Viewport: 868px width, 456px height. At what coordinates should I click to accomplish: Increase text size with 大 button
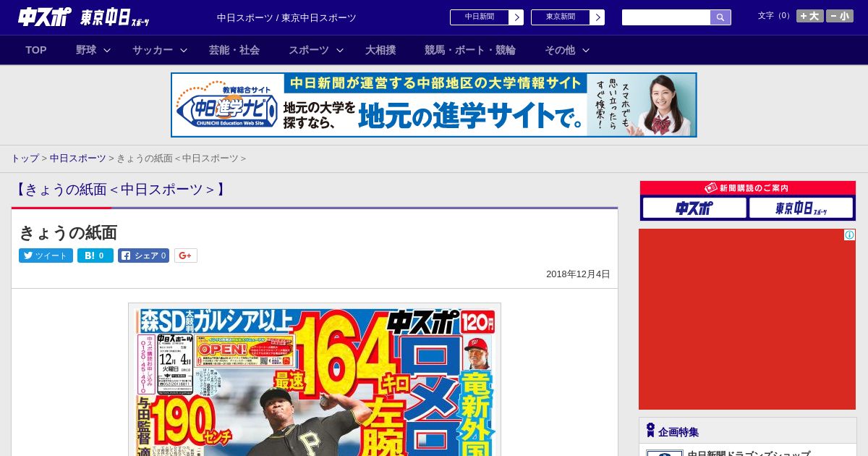tap(810, 16)
